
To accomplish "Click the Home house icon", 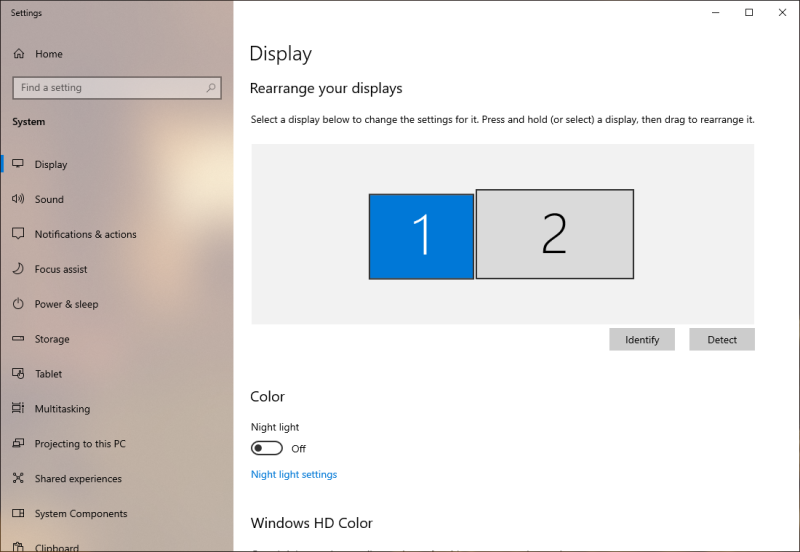I will coord(19,54).
